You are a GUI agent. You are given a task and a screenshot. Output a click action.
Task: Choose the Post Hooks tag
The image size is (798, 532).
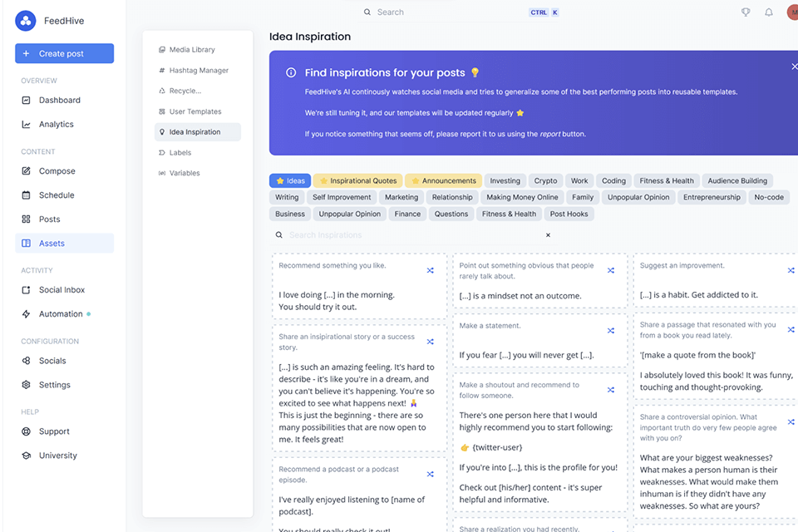click(569, 214)
